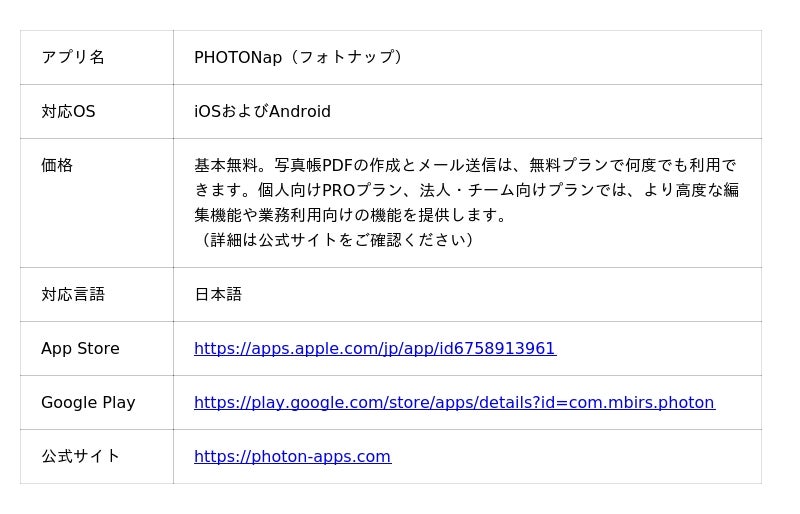
Task: Click the （詳細は公式サイトをご確認ください） note
Action: 334,240
